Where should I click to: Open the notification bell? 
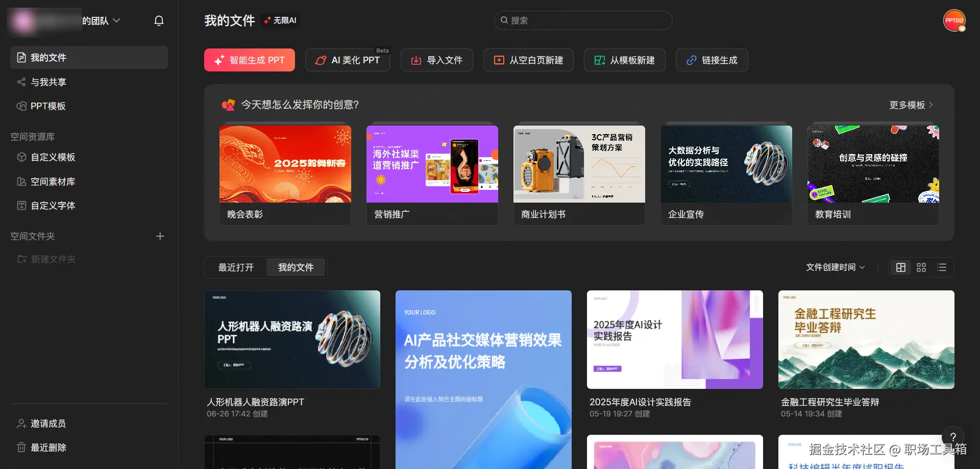(159, 20)
